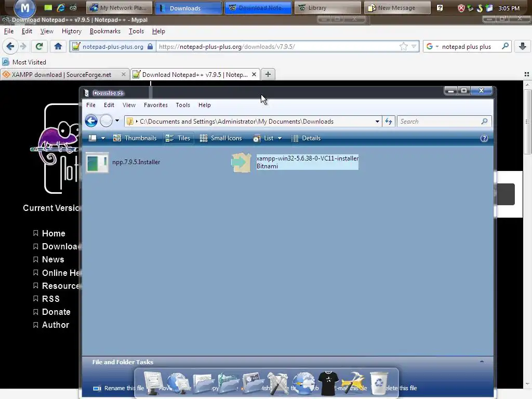Viewport: 532px width, 399px height.
Task: Refresh the Downloads folder view
Action: (389, 122)
